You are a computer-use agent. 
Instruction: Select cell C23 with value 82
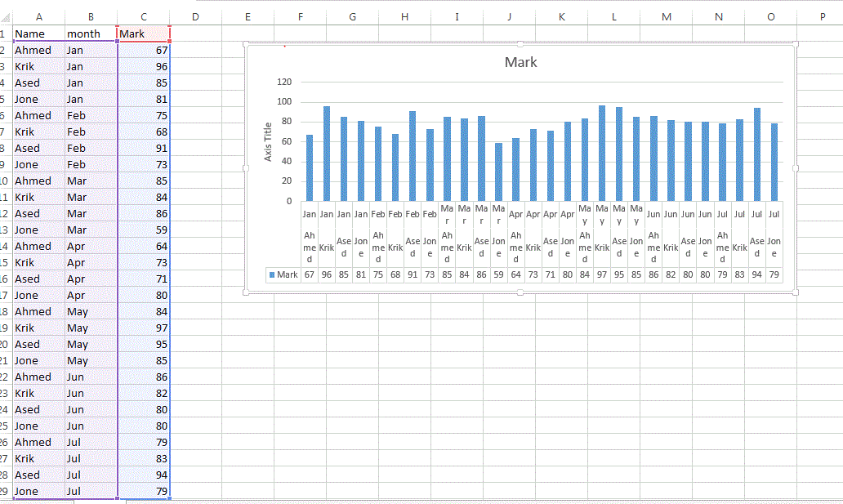point(144,393)
